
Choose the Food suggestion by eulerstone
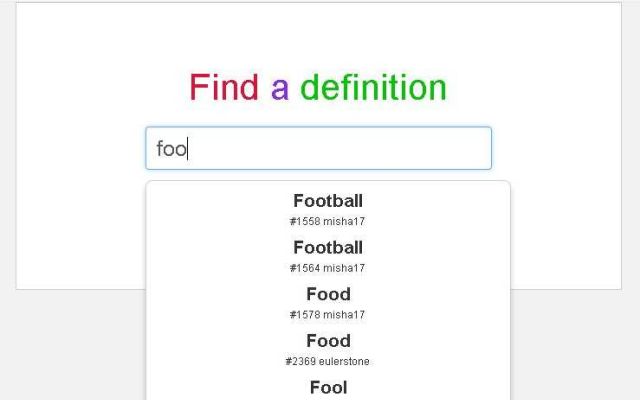(x=328, y=350)
